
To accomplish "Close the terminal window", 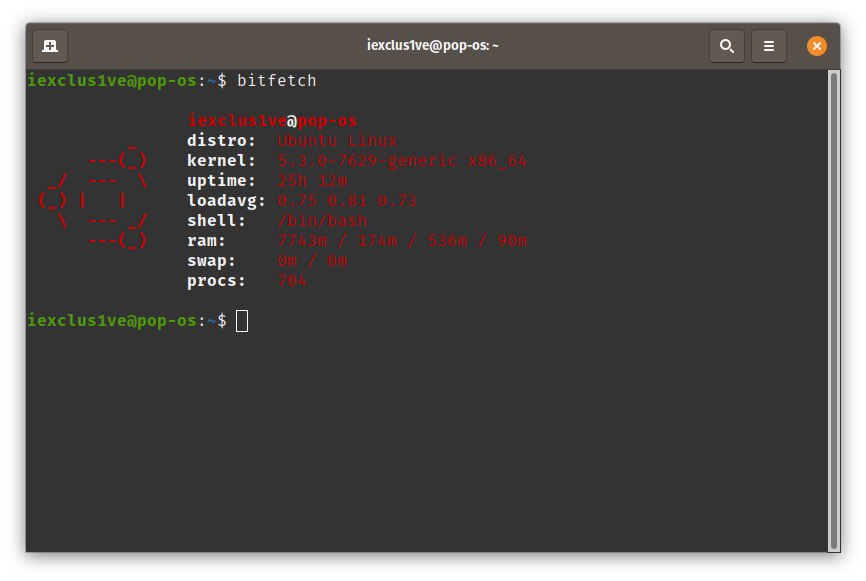I will point(816,46).
